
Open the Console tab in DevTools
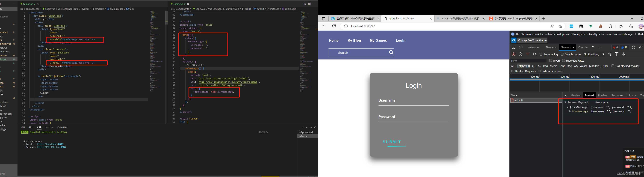click(583, 47)
